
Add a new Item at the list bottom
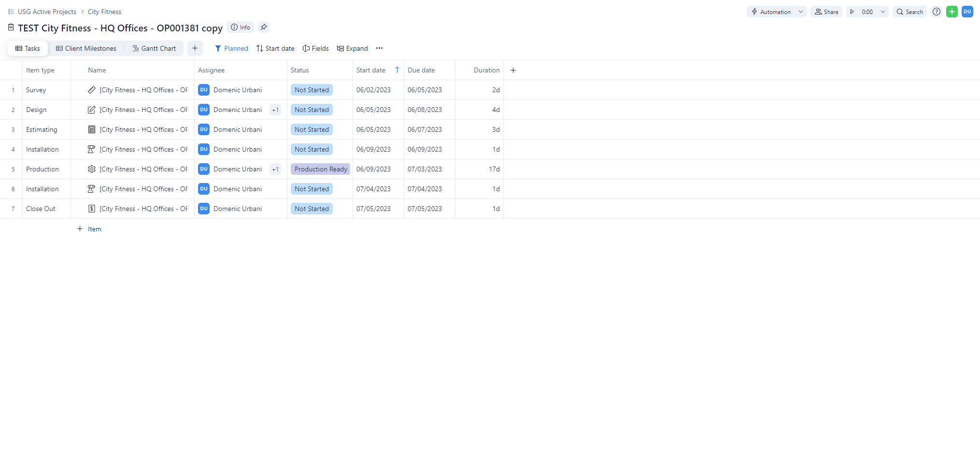89,229
